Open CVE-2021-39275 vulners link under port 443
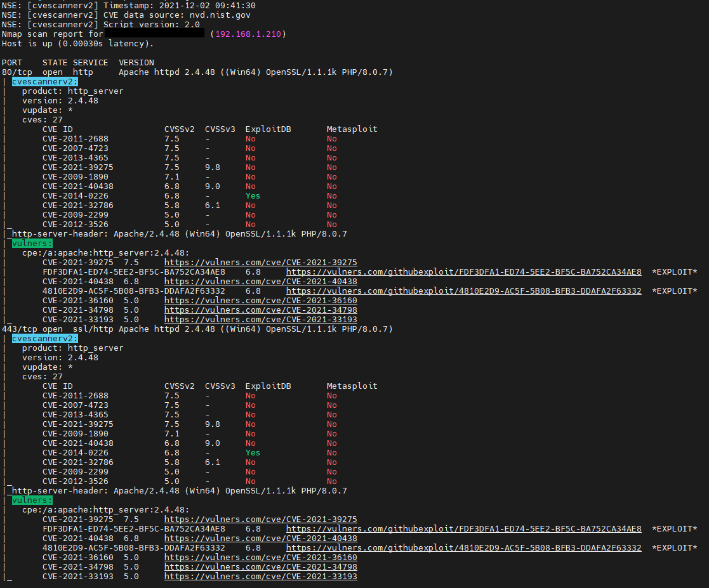 pos(260,519)
